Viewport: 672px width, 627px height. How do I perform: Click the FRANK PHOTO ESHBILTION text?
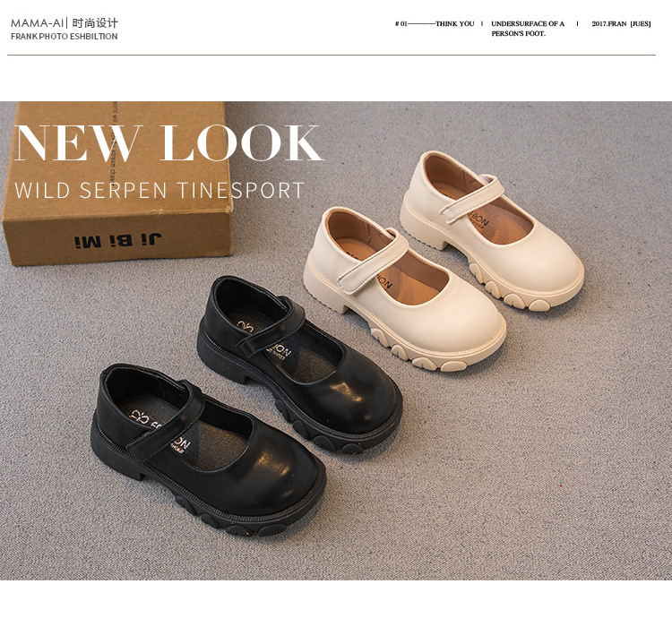65,37
